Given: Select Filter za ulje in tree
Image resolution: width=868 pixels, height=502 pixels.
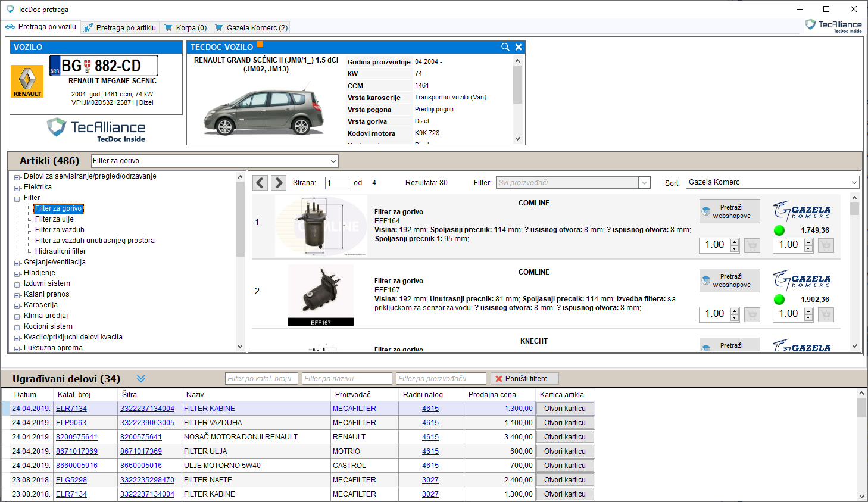Looking at the screenshot, I should pyautogui.click(x=54, y=219).
